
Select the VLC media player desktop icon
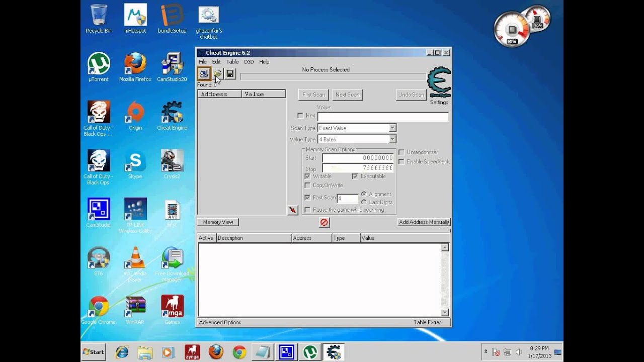click(135, 264)
